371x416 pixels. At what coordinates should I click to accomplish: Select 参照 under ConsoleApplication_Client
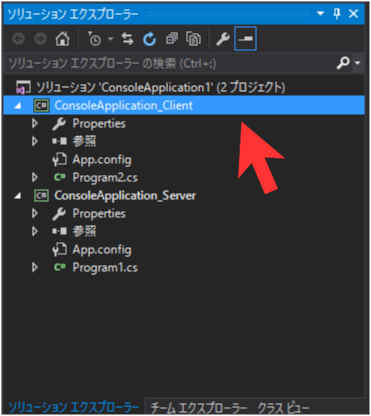point(84,141)
